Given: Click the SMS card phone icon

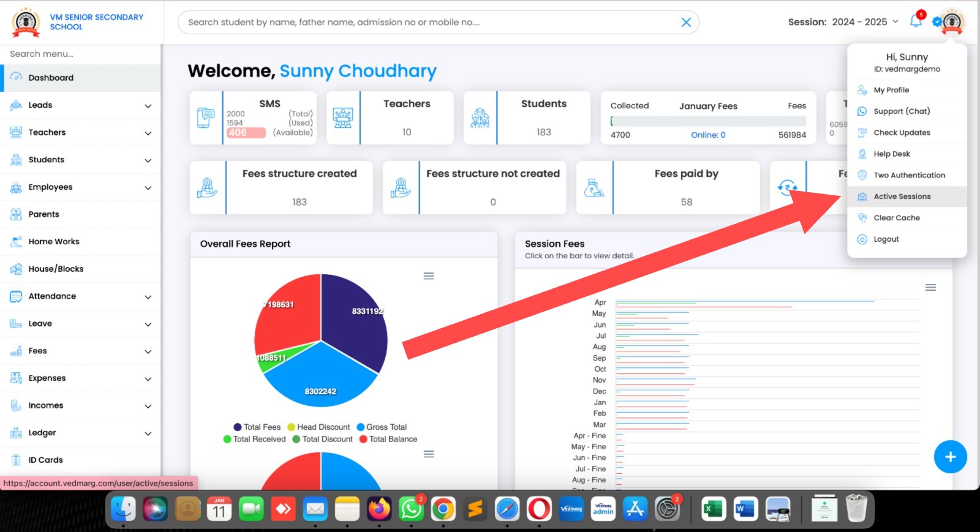Looking at the screenshot, I should click(x=206, y=118).
